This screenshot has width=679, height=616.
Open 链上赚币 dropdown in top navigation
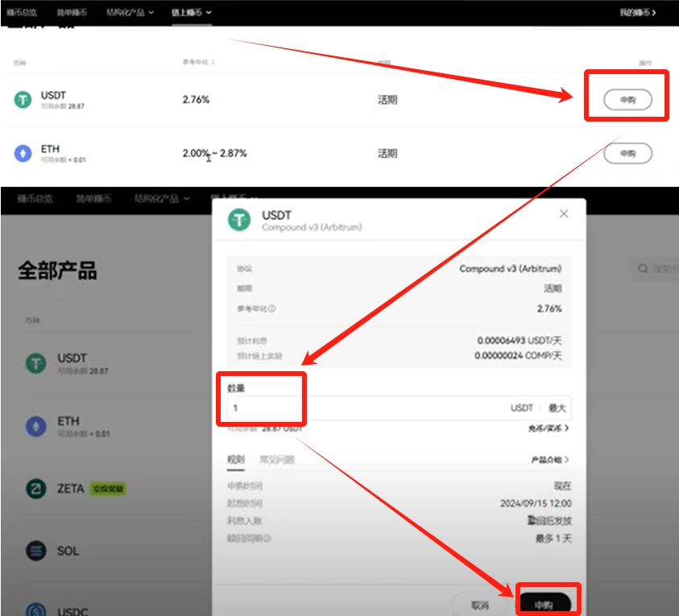(x=192, y=13)
